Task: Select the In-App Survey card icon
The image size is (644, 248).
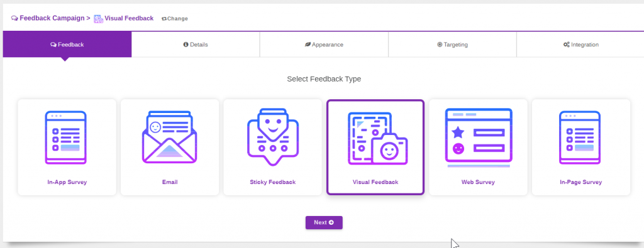Action: (x=65, y=137)
